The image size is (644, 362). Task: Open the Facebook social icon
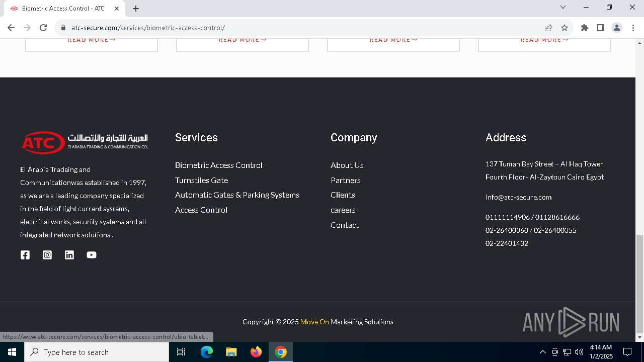(x=25, y=255)
